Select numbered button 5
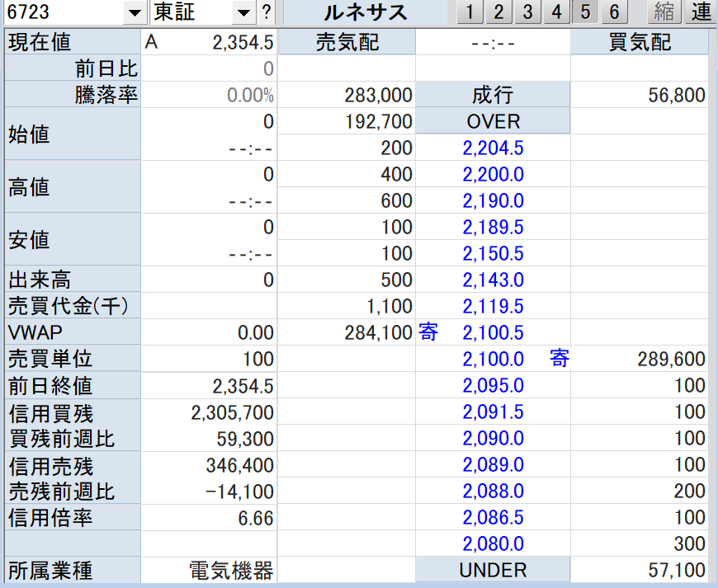Image resolution: width=718 pixels, height=588 pixels. point(585,12)
